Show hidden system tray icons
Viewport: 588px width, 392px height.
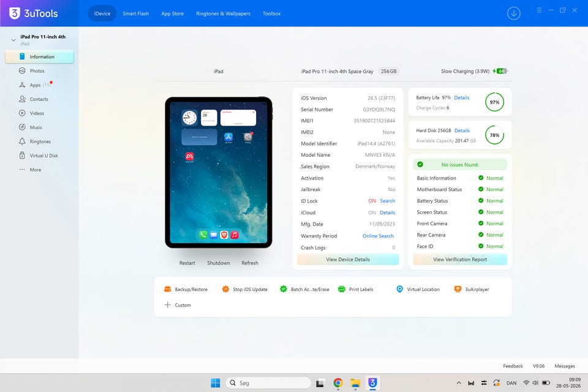pos(459,383)
